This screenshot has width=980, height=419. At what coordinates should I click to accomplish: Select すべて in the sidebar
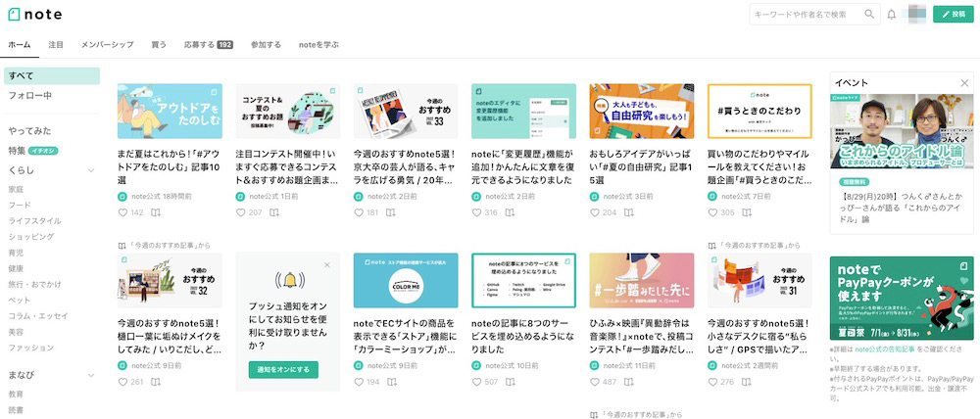(52, 75)
